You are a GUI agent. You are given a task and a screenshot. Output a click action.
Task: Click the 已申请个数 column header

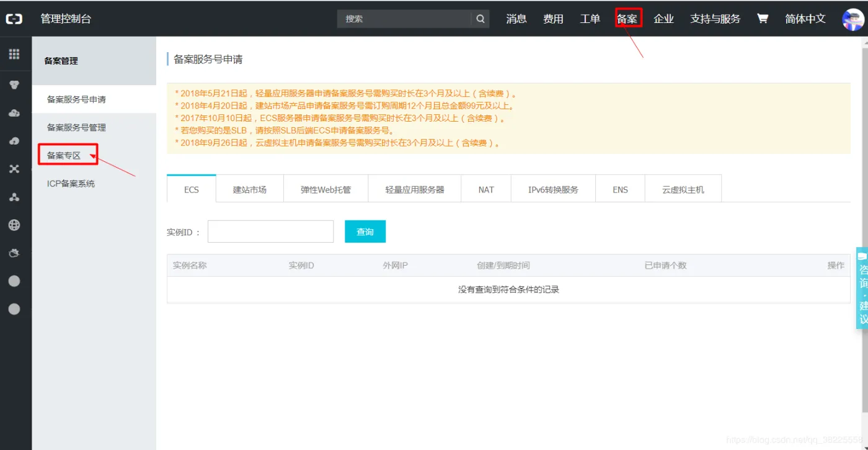(665, 265)
